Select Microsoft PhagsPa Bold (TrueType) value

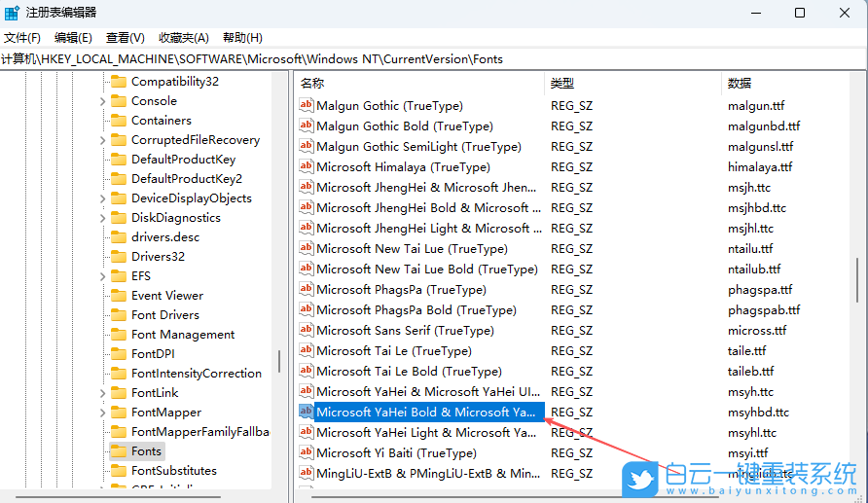tap(416, 310)
